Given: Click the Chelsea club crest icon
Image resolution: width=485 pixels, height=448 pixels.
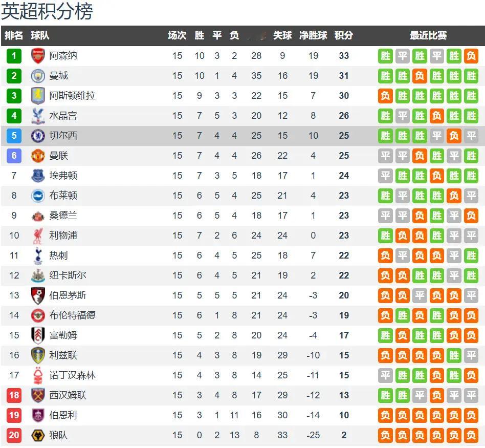Looking at the screenshot, I should pyautogui.click(x=38, y=136).
